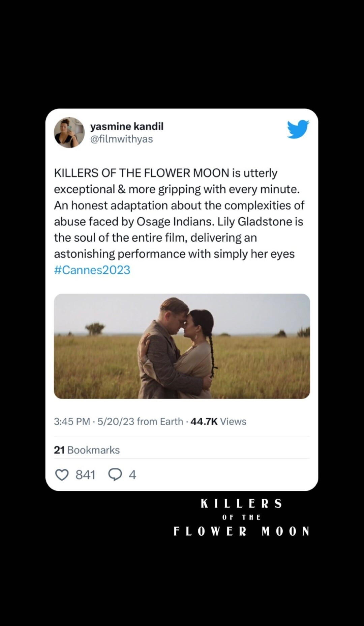
Task: Click small 'OF THE' title text
Action: click(x=241, y=517)
